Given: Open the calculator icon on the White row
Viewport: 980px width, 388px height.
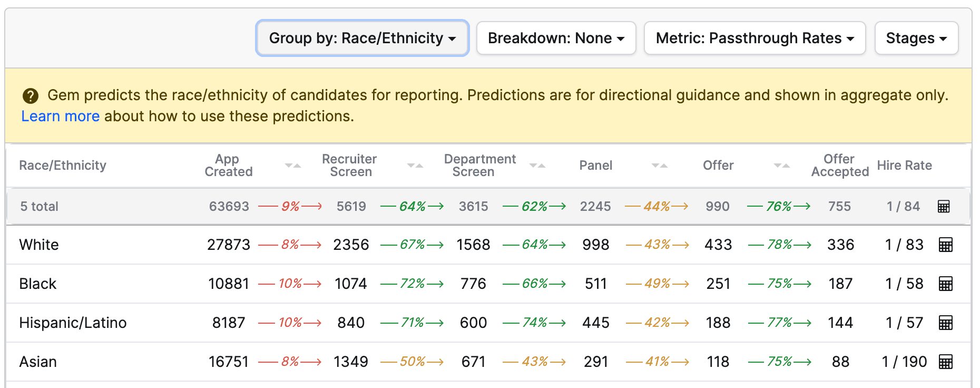Looking at the screenshot, I should 946,245.
